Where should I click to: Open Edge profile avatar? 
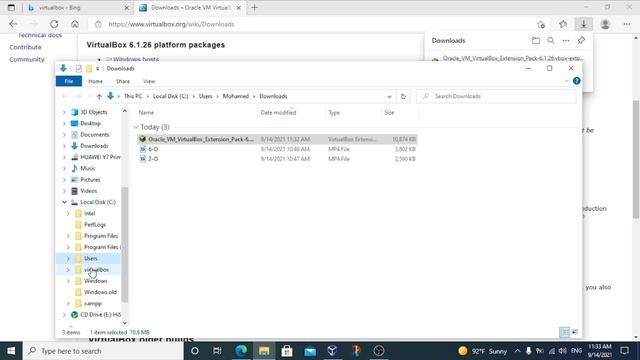pyautogui.click(x=605, y=24)
